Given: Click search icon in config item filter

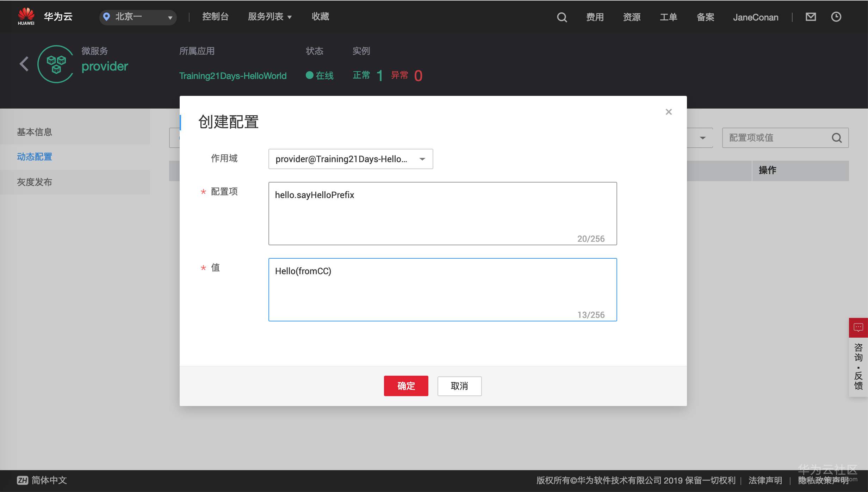Looking at the screenshot, I should click(x=837, y=138).
